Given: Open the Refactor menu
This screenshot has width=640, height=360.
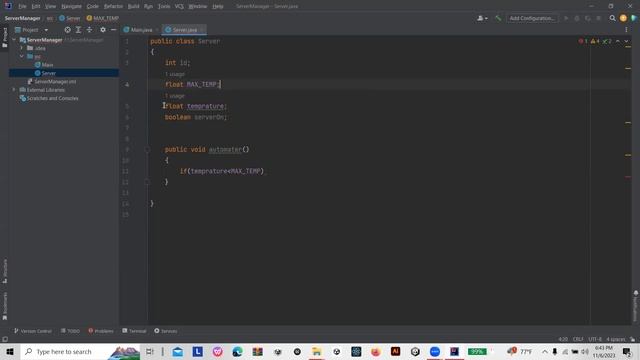Looking at the screenshot, I should pos(113,6).
